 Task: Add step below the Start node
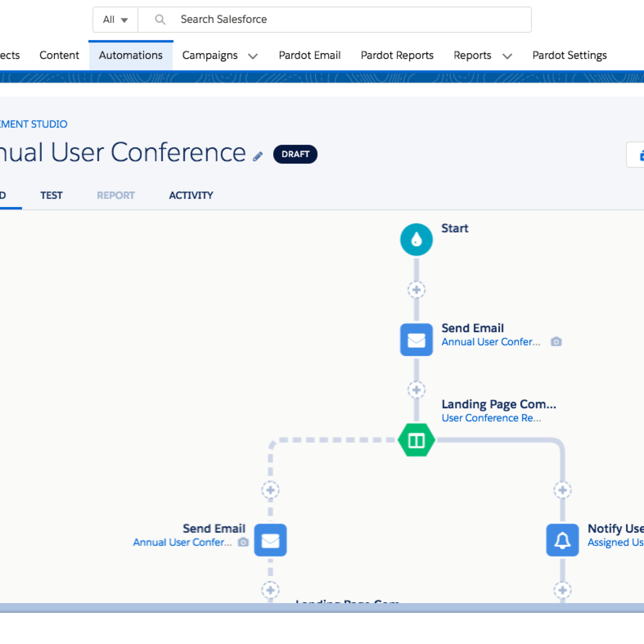(x=416, y=290)
